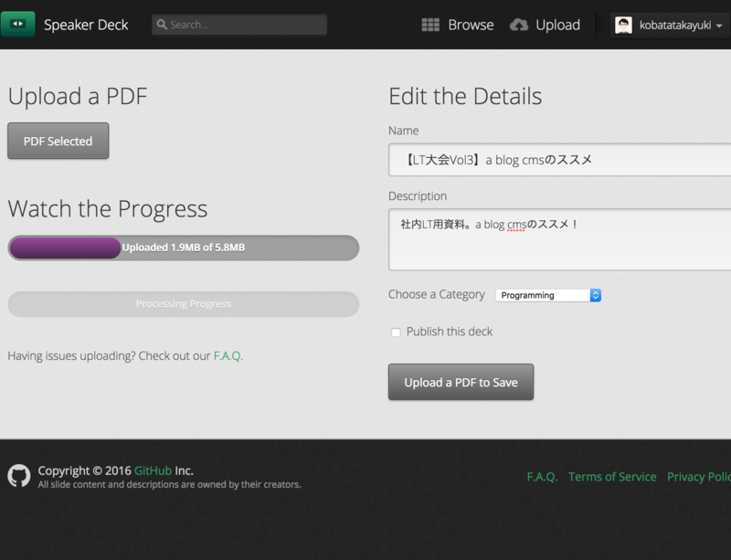731x560 pixels.
Task: Open the Privacy Policy footer link
Action: [699, 477]
